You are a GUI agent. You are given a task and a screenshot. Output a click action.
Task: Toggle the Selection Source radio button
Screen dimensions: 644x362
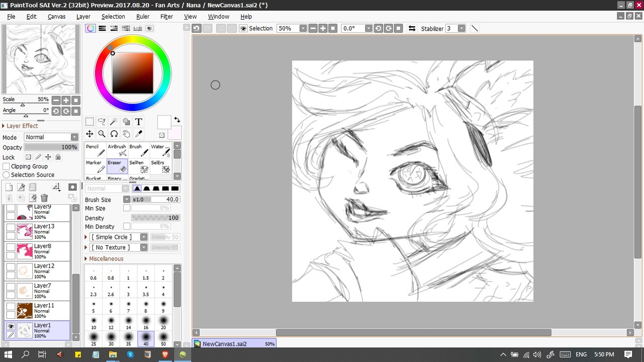pos(7,175)
